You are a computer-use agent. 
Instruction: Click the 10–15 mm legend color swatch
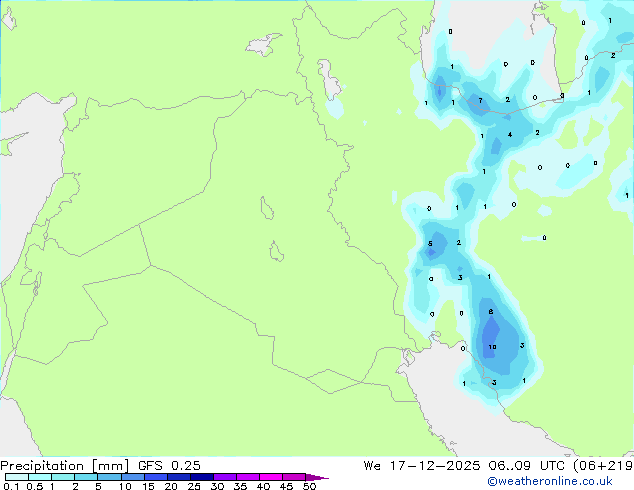(133, 477)
